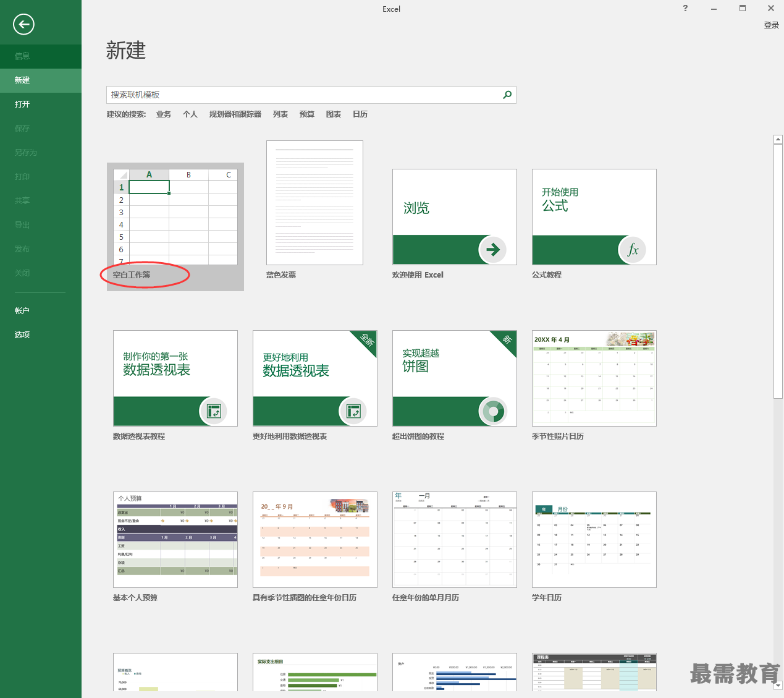Click the back arrow to leave backstage view
This screenshot has width=784, height=698.
pyautogui.click(x=23, y=24)
